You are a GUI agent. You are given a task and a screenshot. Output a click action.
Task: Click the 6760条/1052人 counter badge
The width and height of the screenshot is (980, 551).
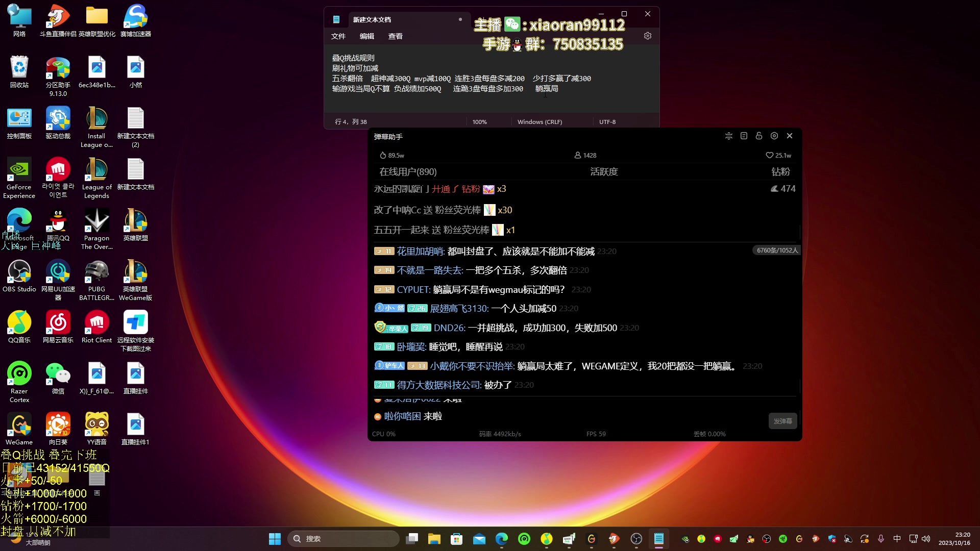point(777,251)
